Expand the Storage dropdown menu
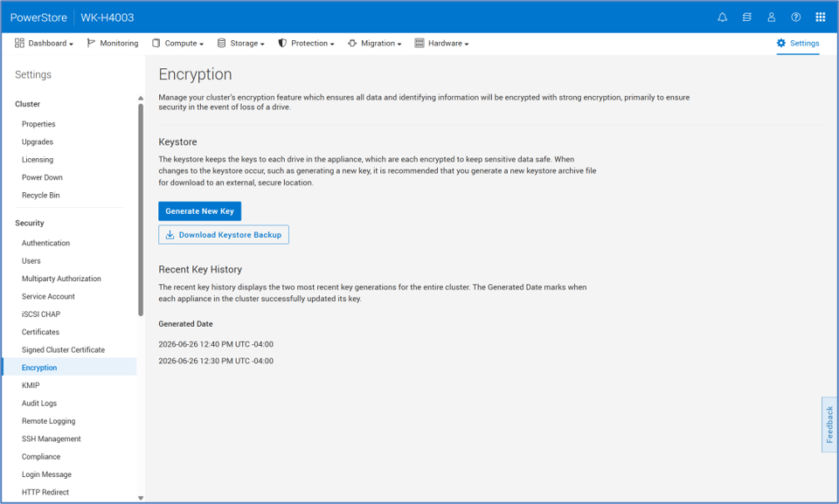Viewport: 839px width, 504px height. pos(263,44)
